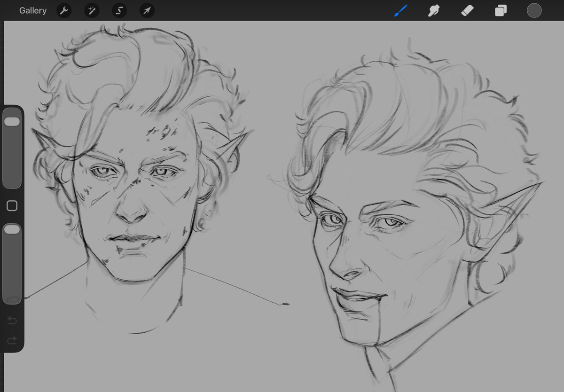Image resolution: width=564 pixels, height=392 pixels.
Task: Open the Layers panel
Action: point(501,10)
